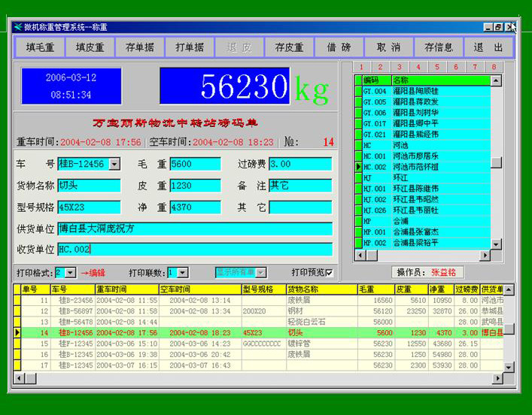Image resolution: width=532 pixels, height=415 pixels.
Task: Open the 车号 plate number dropdown
Action: [x=114, y=164]
